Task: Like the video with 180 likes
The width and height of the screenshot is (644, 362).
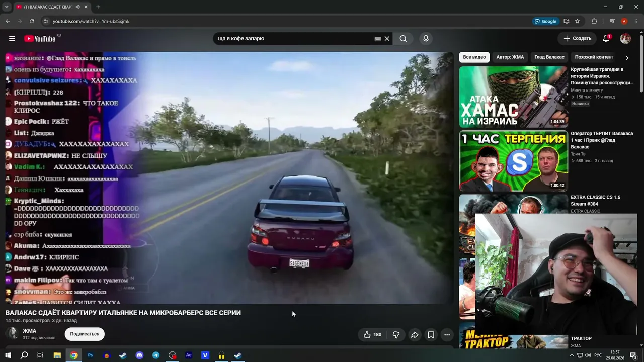Action: click(x=372, y=334)
